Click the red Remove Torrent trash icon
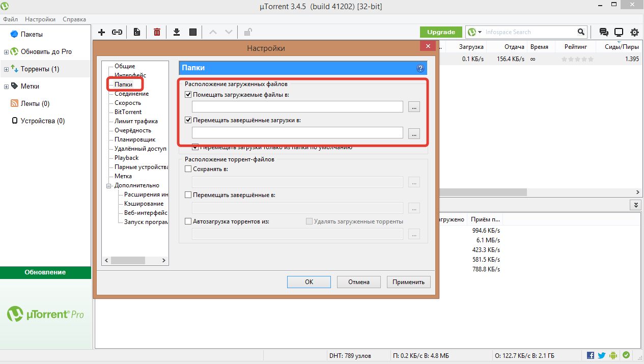 point(157,32)
